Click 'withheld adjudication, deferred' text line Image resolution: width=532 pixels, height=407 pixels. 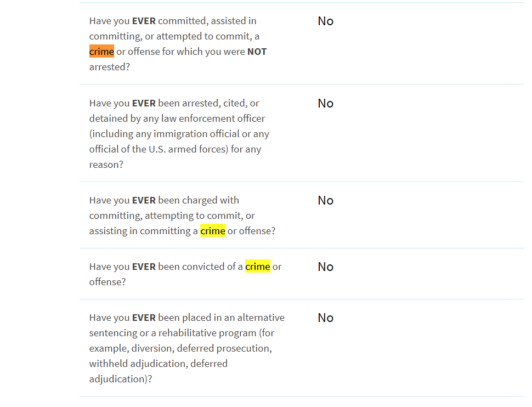tap(158, 364)
